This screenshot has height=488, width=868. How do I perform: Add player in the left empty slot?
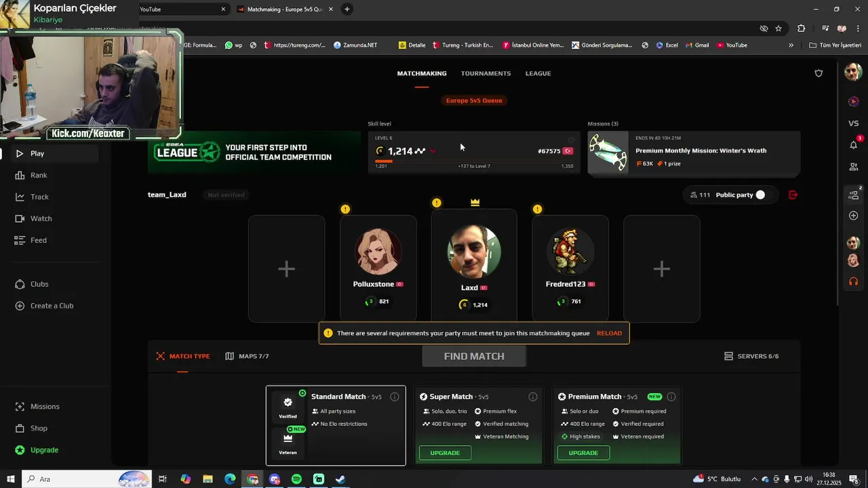[x=286, y=269]
